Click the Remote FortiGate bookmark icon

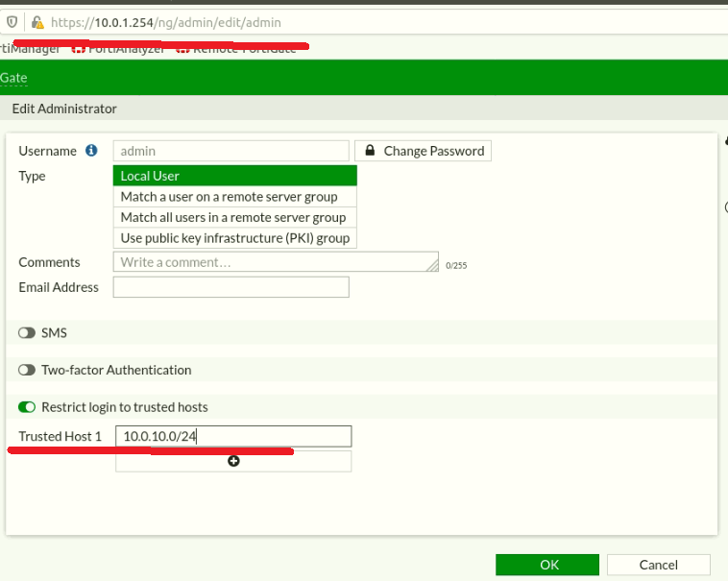pyautogui.click(x=182, y=49)
